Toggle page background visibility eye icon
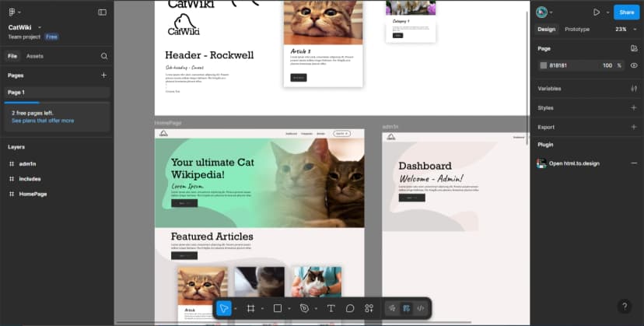This screenshot has height=326, width=644. [634, 65]
